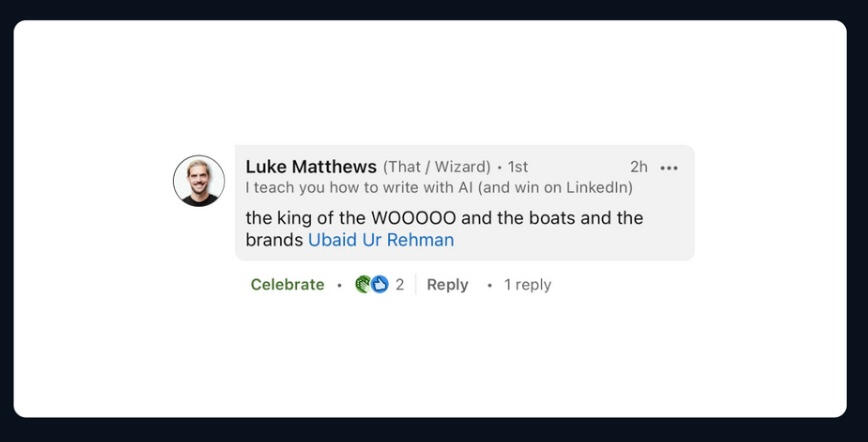Toggle the Celebrate reaction on this comment
868x442 pixels.
click(287, 285)
